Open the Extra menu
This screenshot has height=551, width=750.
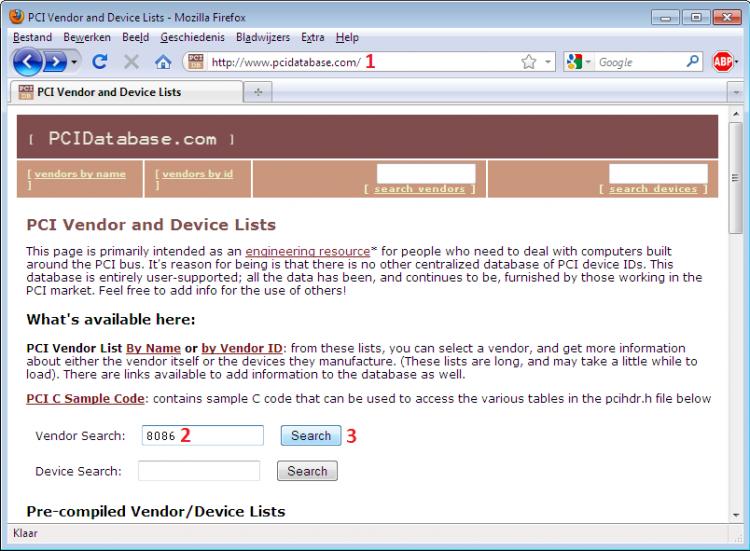(313, 37)
